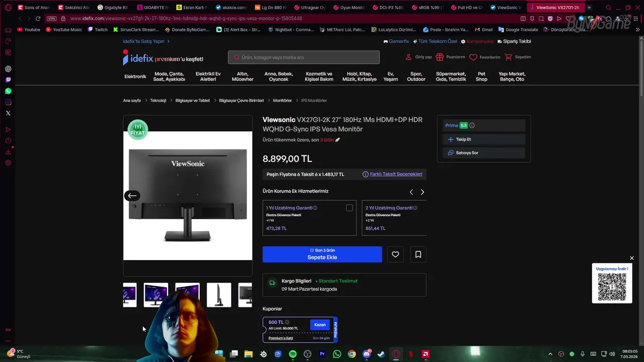Click the Sepete Ekle button
This screenshot has height=362, width=644.
pyautogui.click(x=322, y=254)
